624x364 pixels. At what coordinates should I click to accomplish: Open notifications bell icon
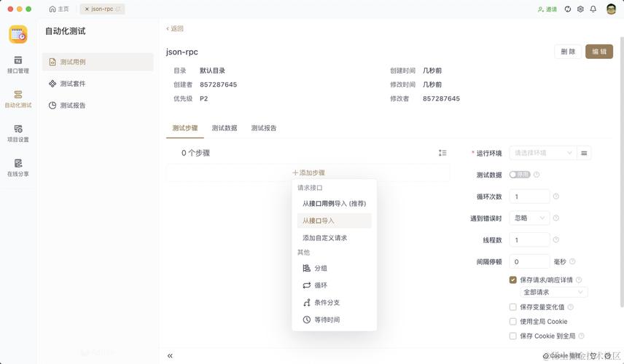(x=593, y=9)
